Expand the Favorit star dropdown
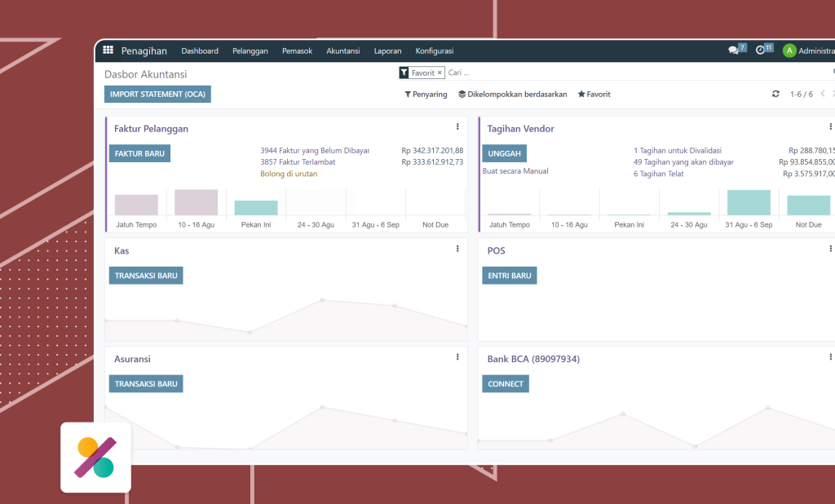The image size is (835, 504). pos(594,95)
